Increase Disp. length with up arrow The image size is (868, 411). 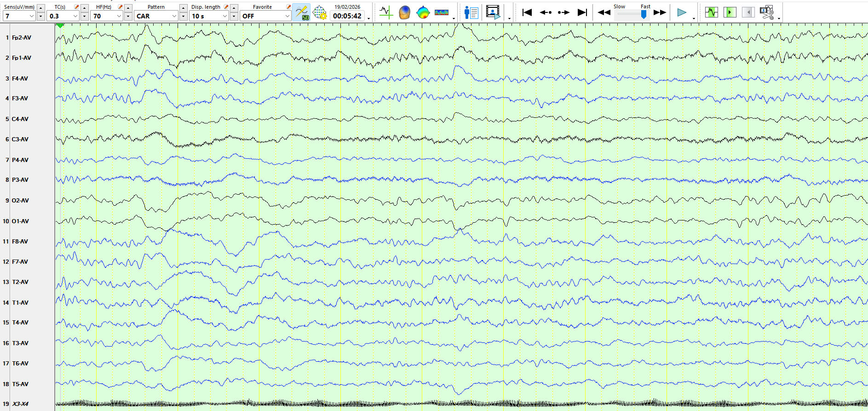(x=234, y=8)
